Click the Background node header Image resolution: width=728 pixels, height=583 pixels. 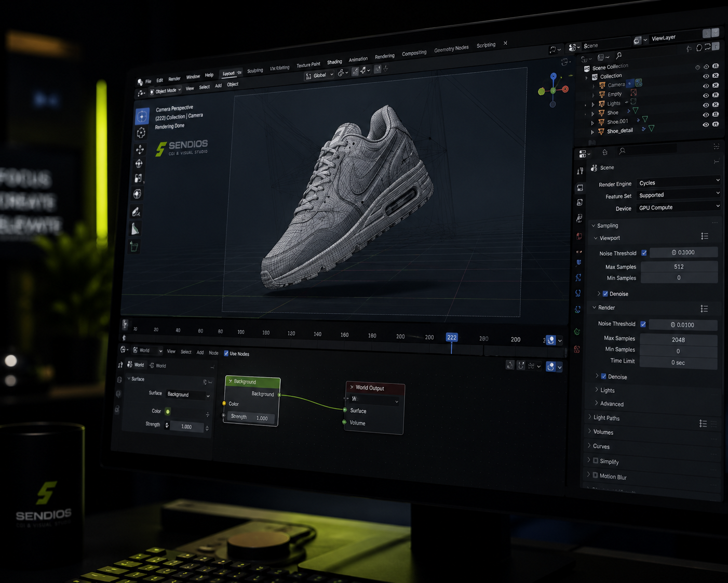tap(253, 381)
